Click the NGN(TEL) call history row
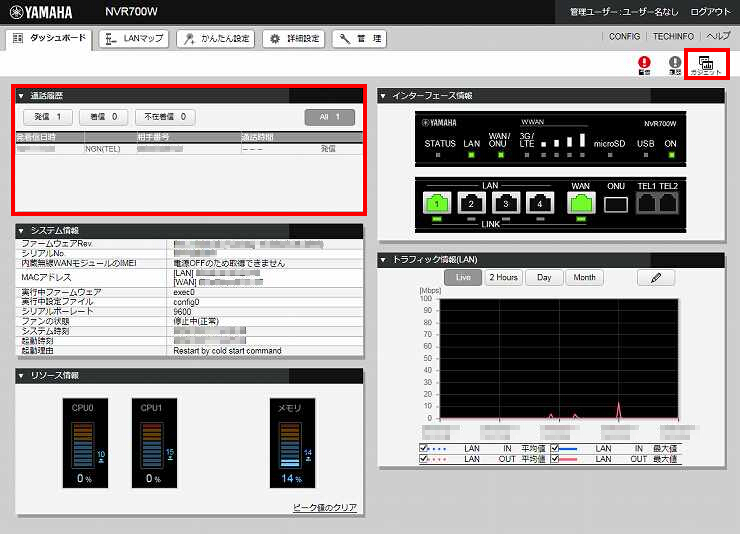The height and width of the screenshot is (534, 740). click(189, 149)
